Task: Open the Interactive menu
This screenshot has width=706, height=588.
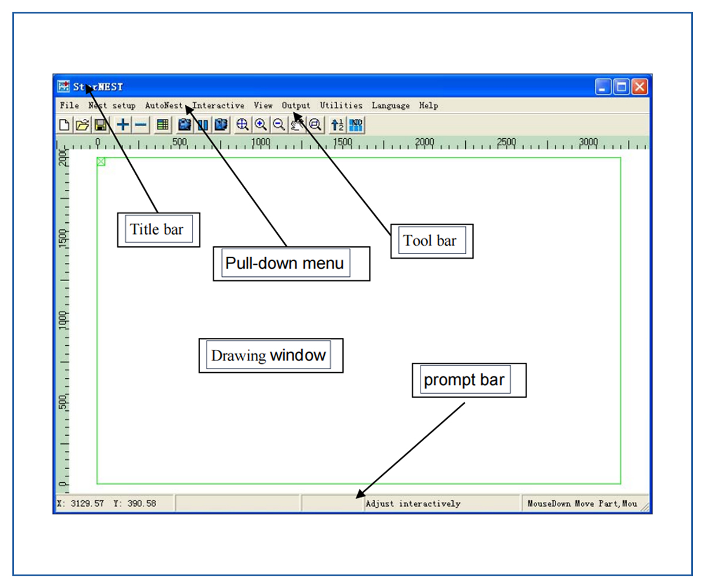Action: click(218, 106)
